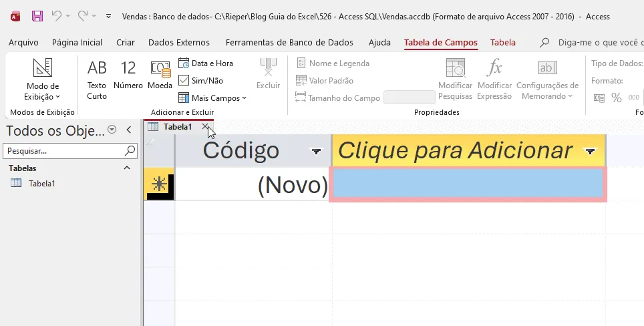The height and width of the screenshot is (326, 644).
Task: Open the Dados Externos tab
Action: click(178, 42)
